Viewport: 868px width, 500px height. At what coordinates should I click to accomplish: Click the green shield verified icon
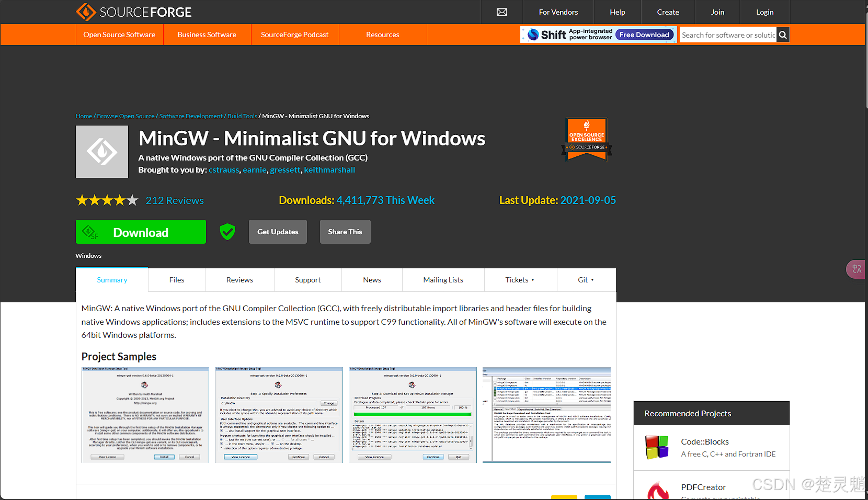[x=227, y=231]
